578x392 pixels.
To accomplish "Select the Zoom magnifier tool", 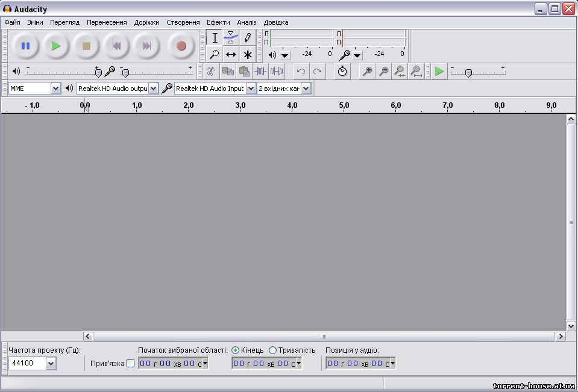I will (215, 54).
